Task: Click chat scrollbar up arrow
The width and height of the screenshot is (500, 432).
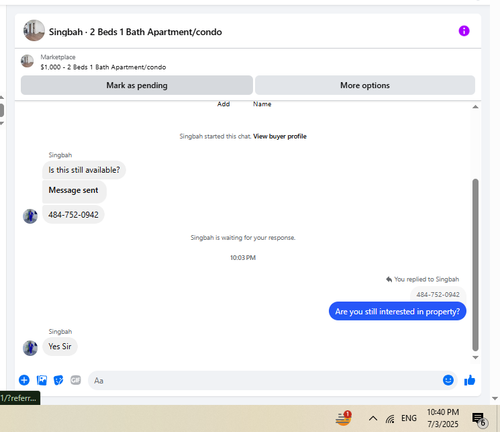Action: 476,107
